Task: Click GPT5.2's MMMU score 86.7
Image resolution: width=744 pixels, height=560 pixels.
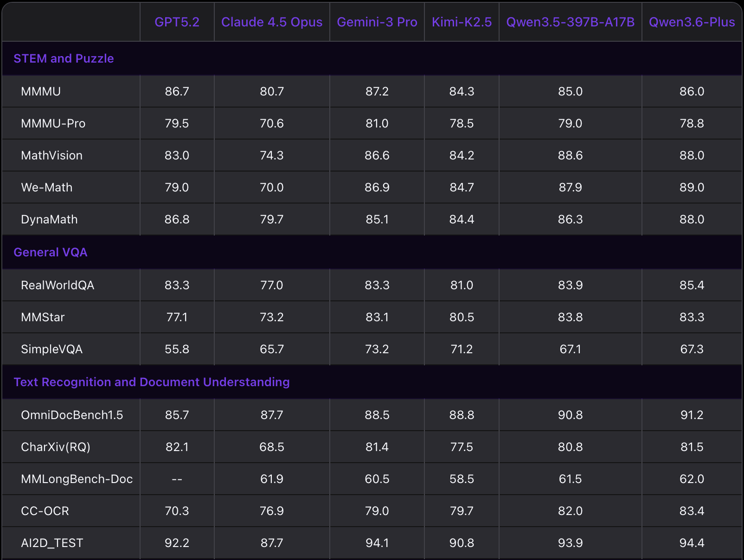Action: click(177, 91)
